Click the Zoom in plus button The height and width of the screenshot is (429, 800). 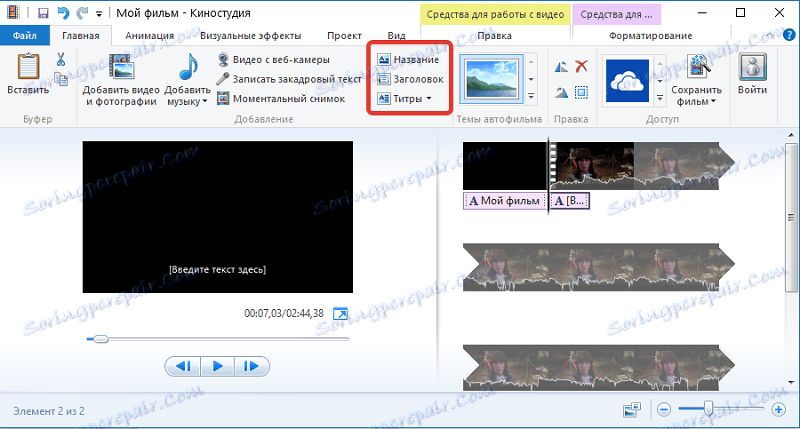point(779,409)
